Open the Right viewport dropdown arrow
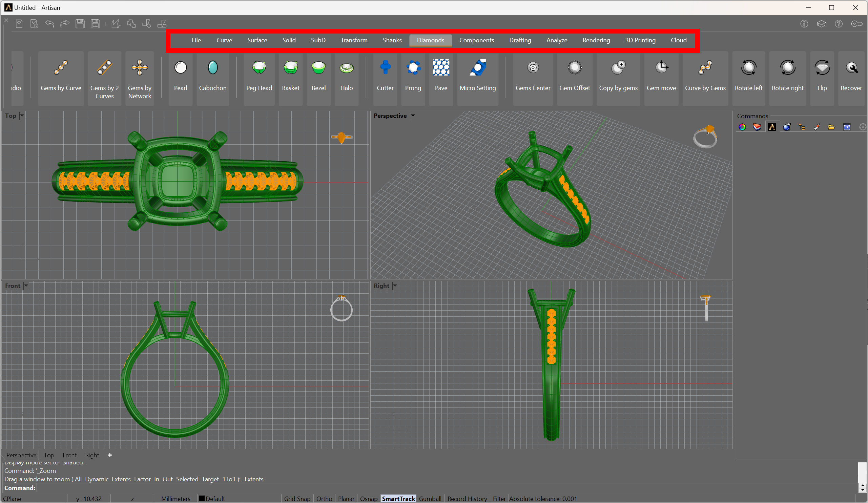The height and width of the screenshot is (503, 868). (x=395, y=286)
